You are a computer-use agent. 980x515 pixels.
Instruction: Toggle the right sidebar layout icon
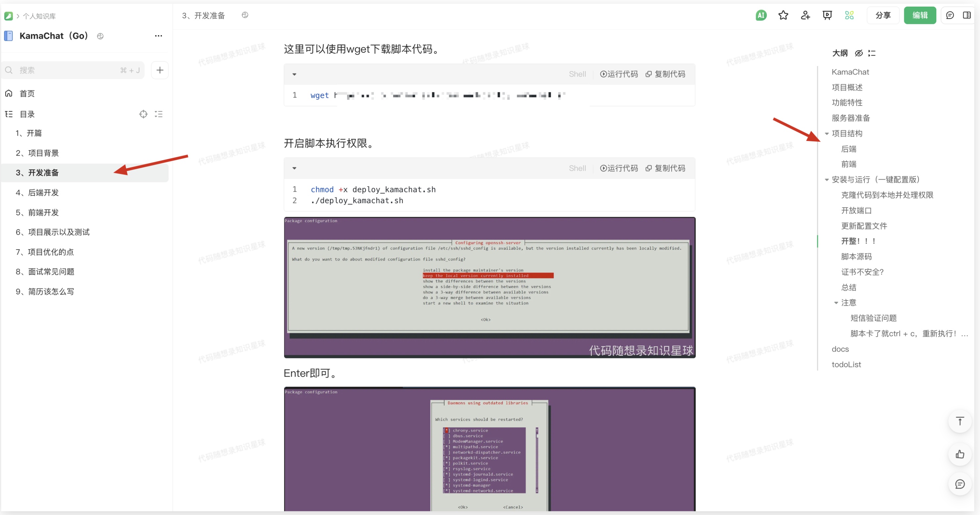coord(967,15)
